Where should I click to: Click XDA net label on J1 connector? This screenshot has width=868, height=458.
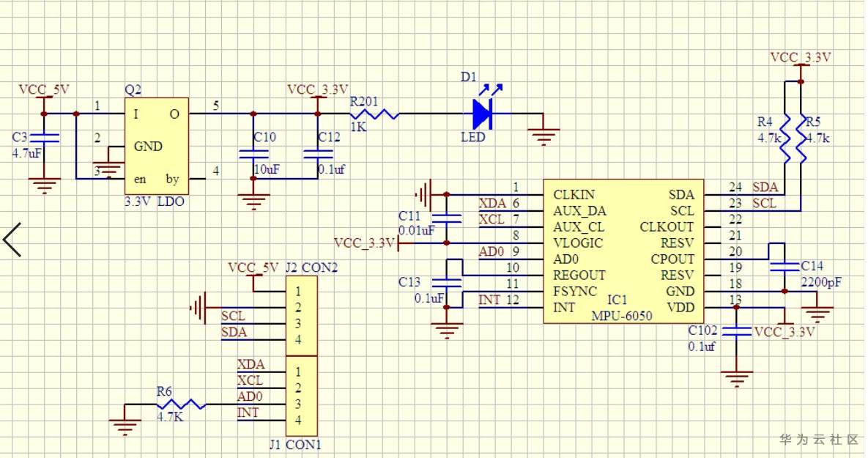pyautogui.click(x=251, y=364)
